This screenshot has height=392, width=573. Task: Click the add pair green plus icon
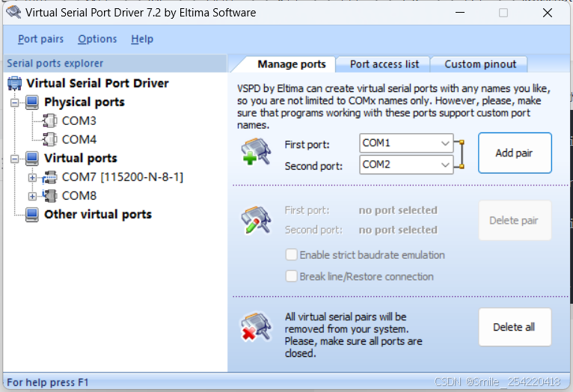coord(256,152)
